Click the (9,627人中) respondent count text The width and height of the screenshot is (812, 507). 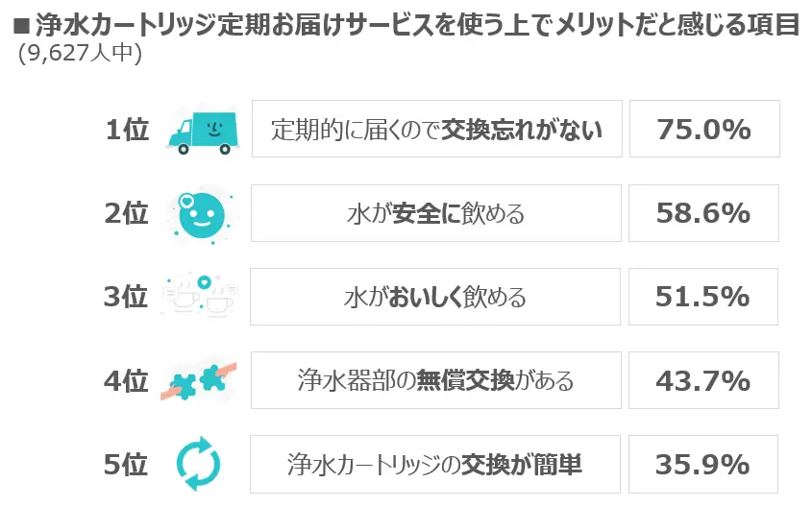point(81,53)
